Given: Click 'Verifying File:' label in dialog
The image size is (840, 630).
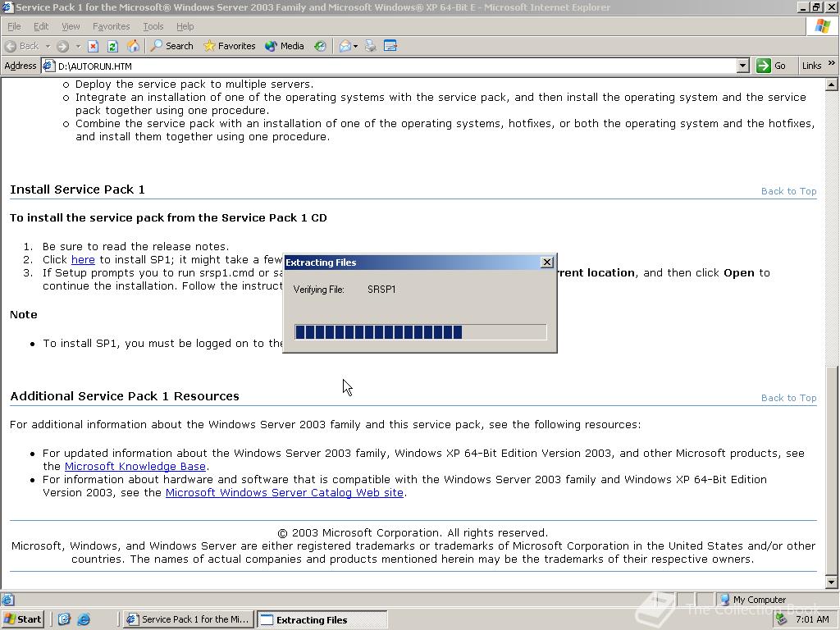Looking at the screenshot, I should pyautogui.click(x=319, y=290).
